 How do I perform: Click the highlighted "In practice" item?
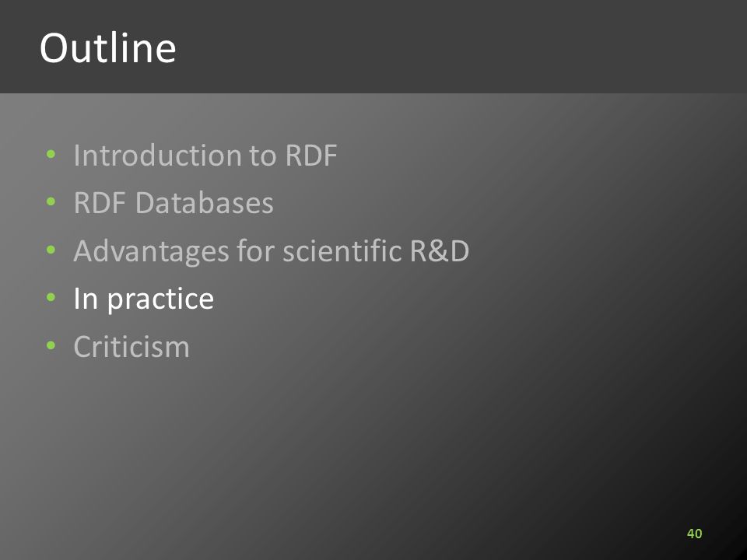(143, 299)
